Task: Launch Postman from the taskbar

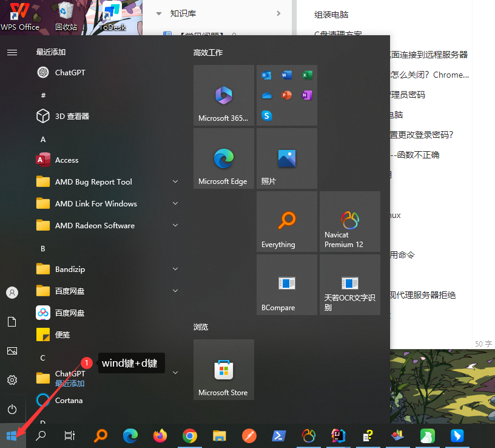Action: [x=249, y=436]
